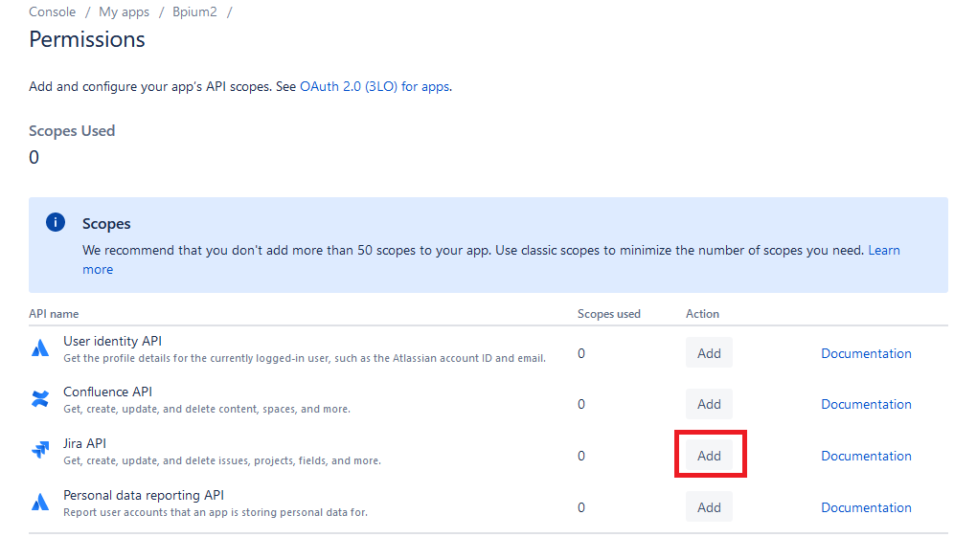Viewport: 977px width, 560px height.
Task: Click the Personal data reporting API title
Action: coord(144,495)
